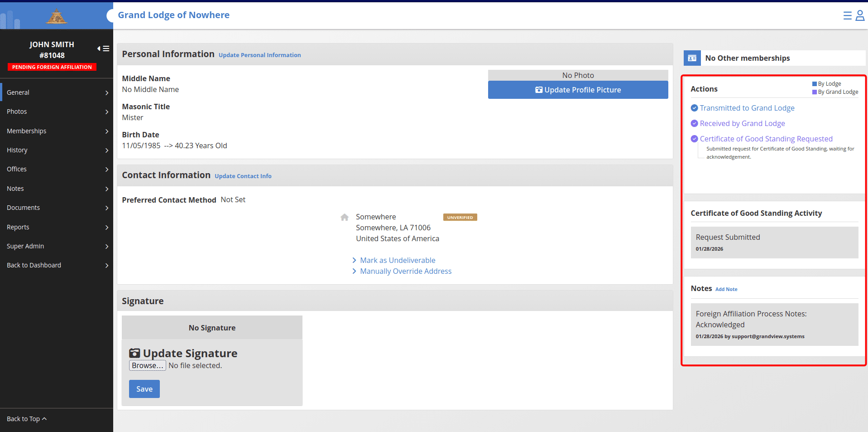The width and height of the screenshot is (868, 432).
Task: Click the Grand Lodge of Nowhere title
Action: pyautogui.click(x=173, y=15)
